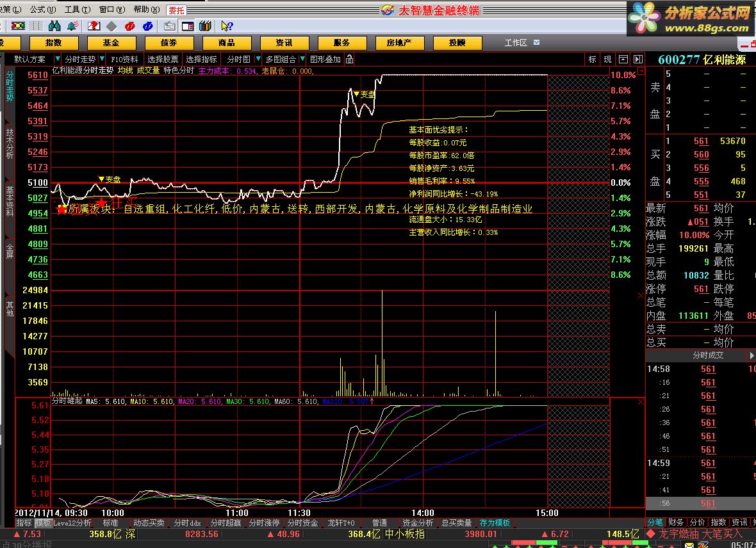Click the 选择股票 toolbar button
The height and width of the screenshot is (548, 756).
[x=163, y=60]
